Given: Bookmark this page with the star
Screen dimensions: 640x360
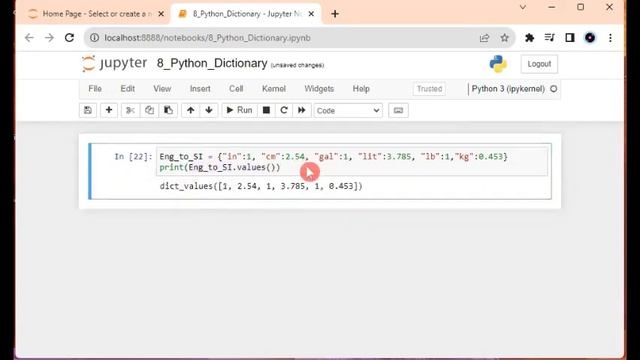Looking at the screenshot, I should coord(505,38).
